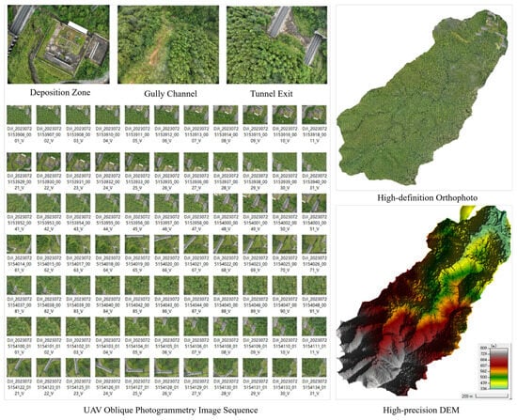Click the DEM elevation color legend
This screenshot has width=517, height=420.
click(x=493, y=366)
